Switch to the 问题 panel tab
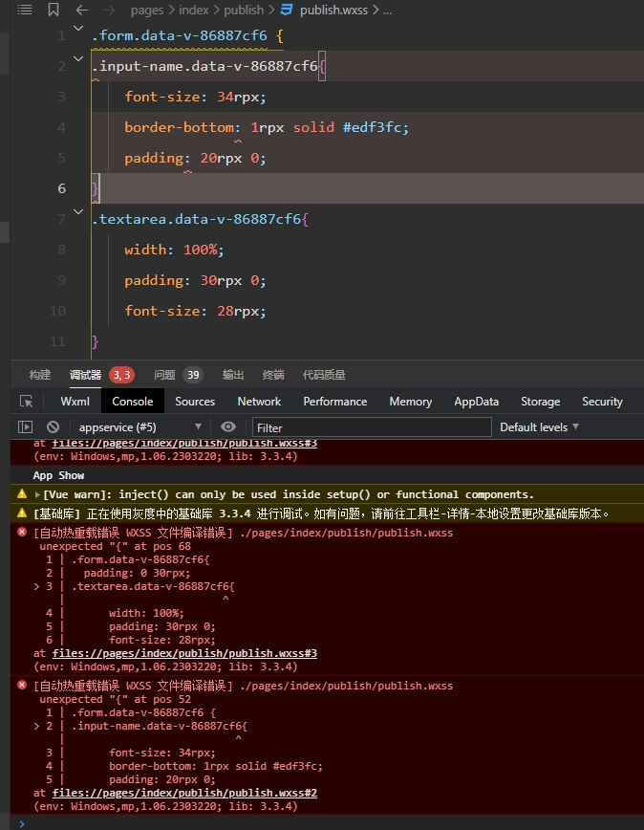The image size is (644, 830). point(164,375)
